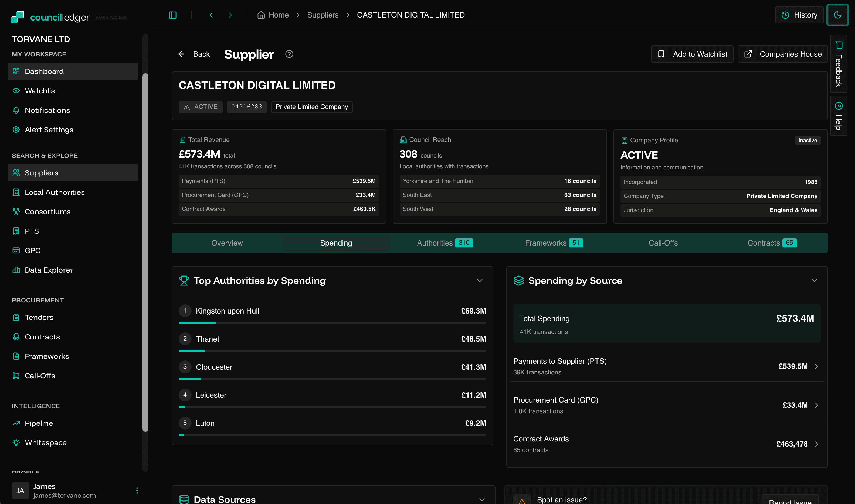The width and height of the screenshot is (855, 504).
Task: Click the company number 04916283 badge
Action: 247,107
